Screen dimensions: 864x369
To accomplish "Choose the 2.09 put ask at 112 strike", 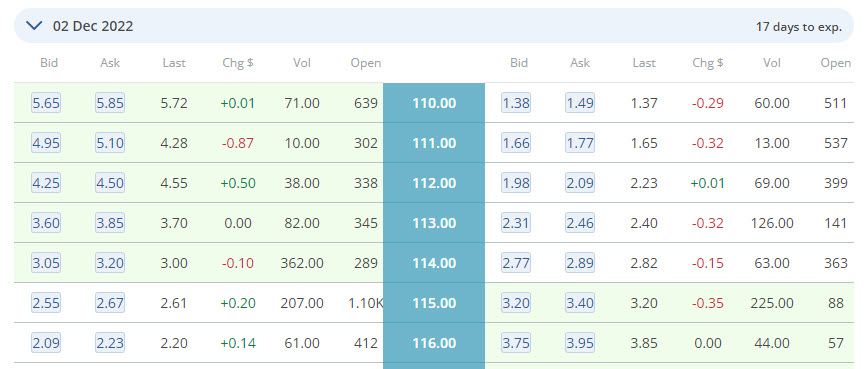I will click(580, 183).
